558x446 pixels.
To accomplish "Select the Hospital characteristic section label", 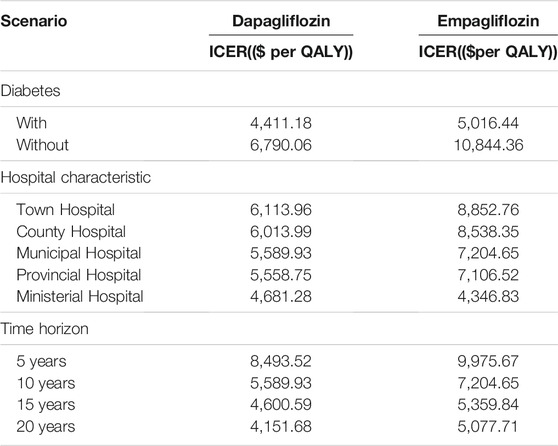I will (x=75, y=177).
